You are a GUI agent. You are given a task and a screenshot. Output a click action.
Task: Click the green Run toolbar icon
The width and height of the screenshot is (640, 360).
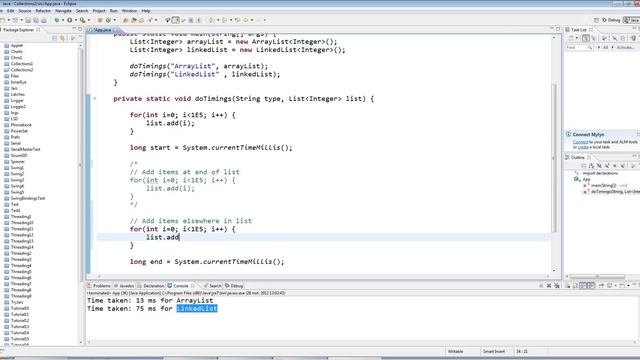(70, 20)
